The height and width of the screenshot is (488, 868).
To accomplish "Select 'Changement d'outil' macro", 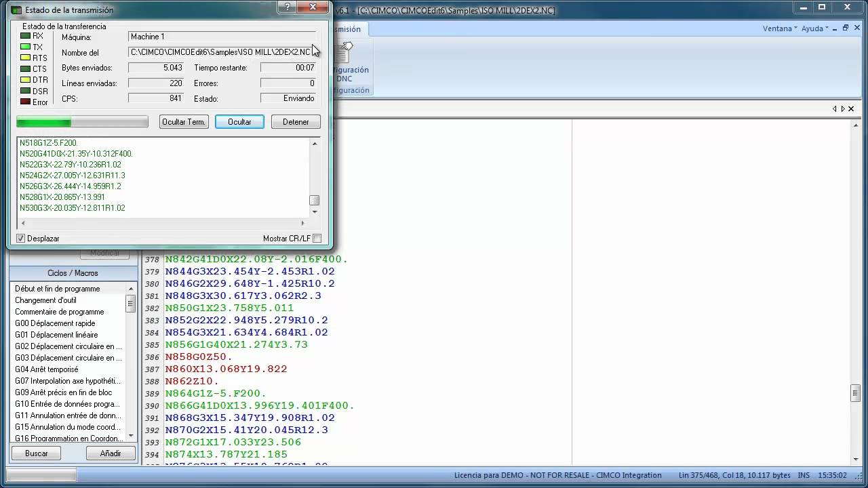I will click(45, 300).
